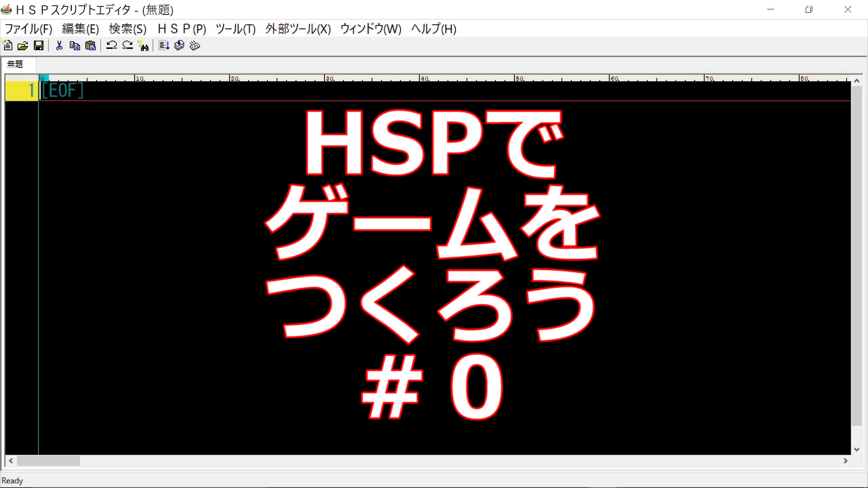Viewport: 868px width, 488px height.
Task: Click the new script icon
Action: pos(7,45)
